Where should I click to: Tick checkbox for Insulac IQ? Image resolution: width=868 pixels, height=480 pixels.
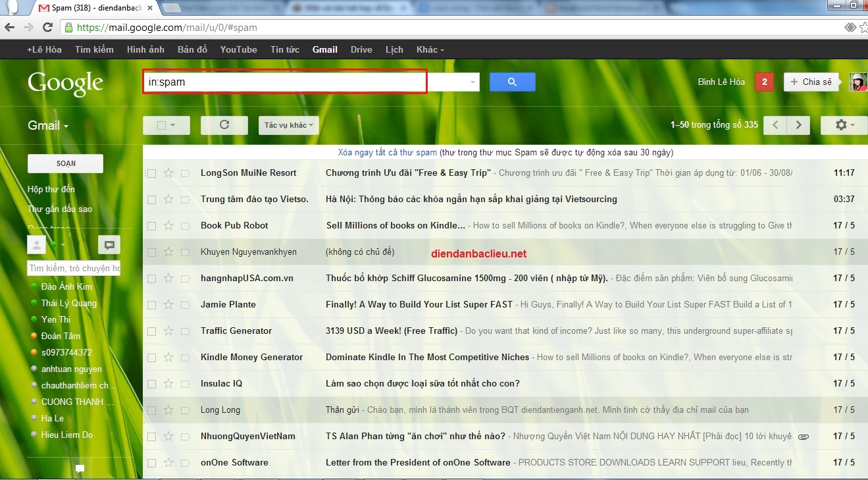click(151, 384)
